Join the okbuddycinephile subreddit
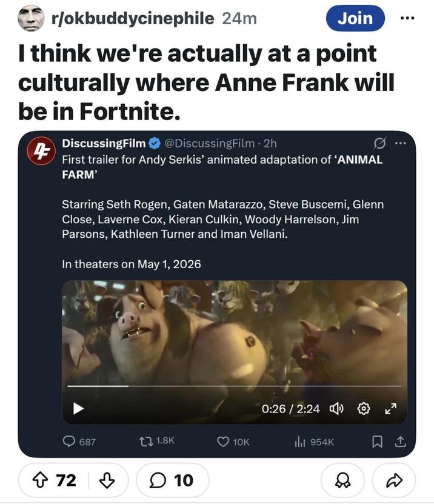The image size is (434, 504). [355, 18]
